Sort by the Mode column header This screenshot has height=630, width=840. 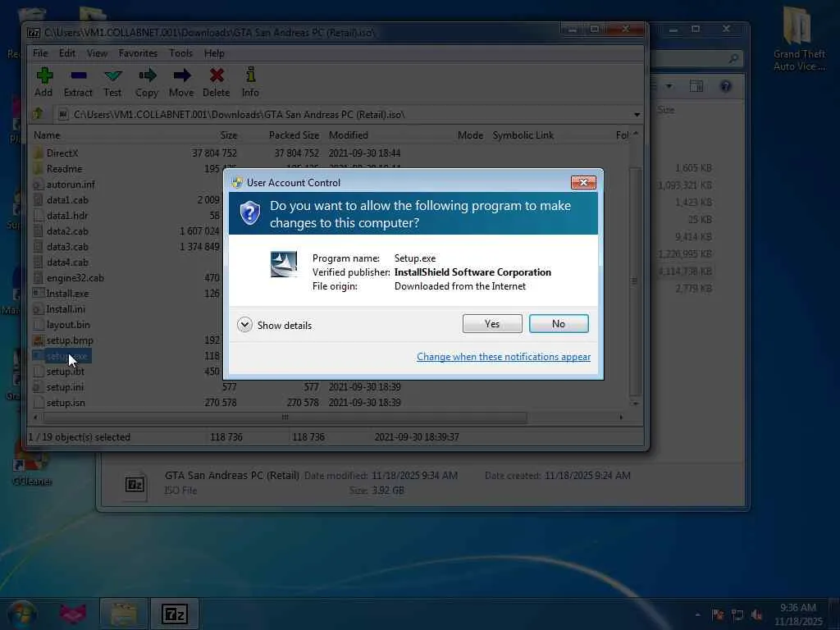coord(470,135)
